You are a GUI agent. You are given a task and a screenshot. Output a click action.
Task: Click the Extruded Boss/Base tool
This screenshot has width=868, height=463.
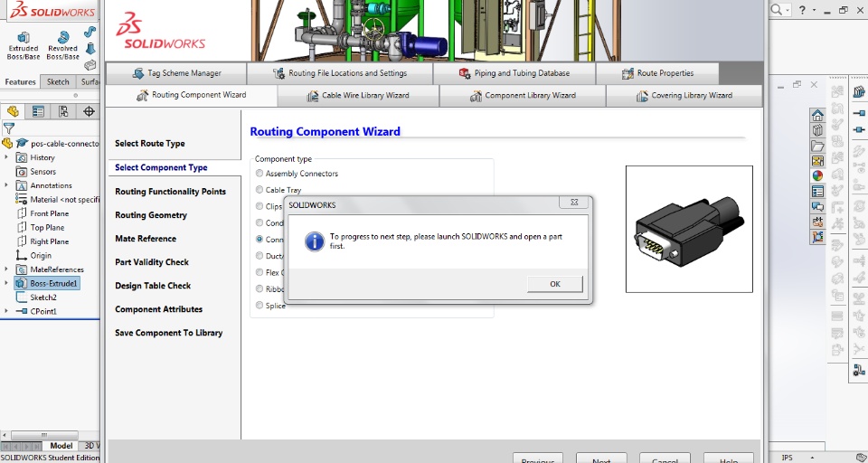click(x=24, y=45)
